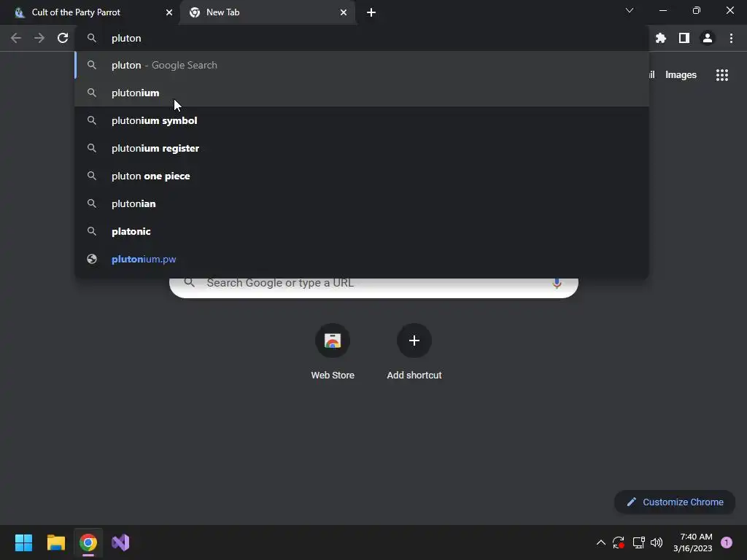Switch to the New Tab tab
This screenshot has width=747, height=560.
pos(268,12)
